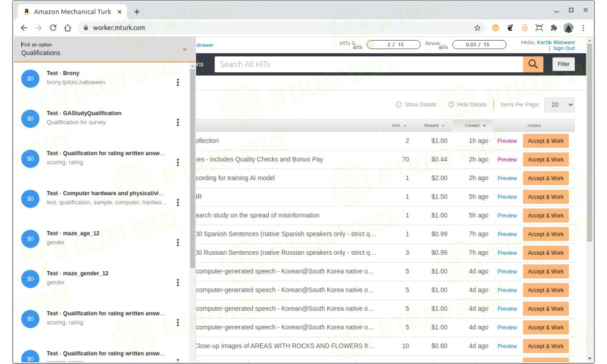The width and height of the screenshot is (607, 364).
Task: Open three-dot menu for maze_gender_12
Action: point(178,282)
